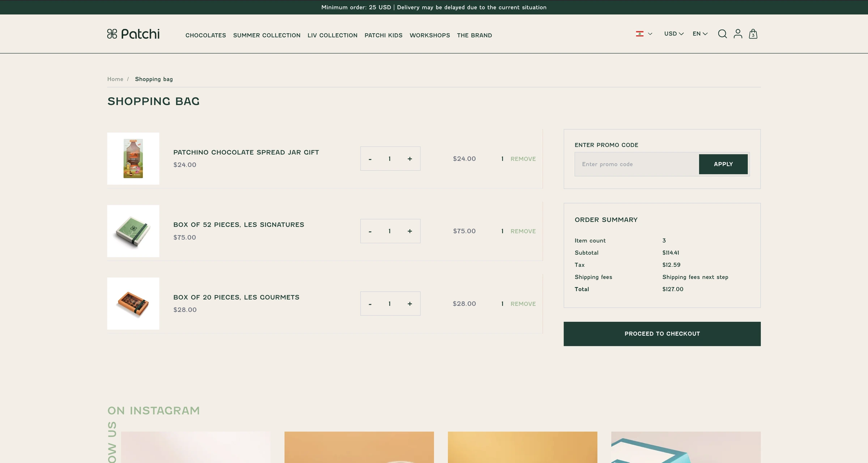This screenshot has height=463, width=868.
Task: Decrease quantity of Patchino Chocolate Spread Jar
Action: [370, 159]
